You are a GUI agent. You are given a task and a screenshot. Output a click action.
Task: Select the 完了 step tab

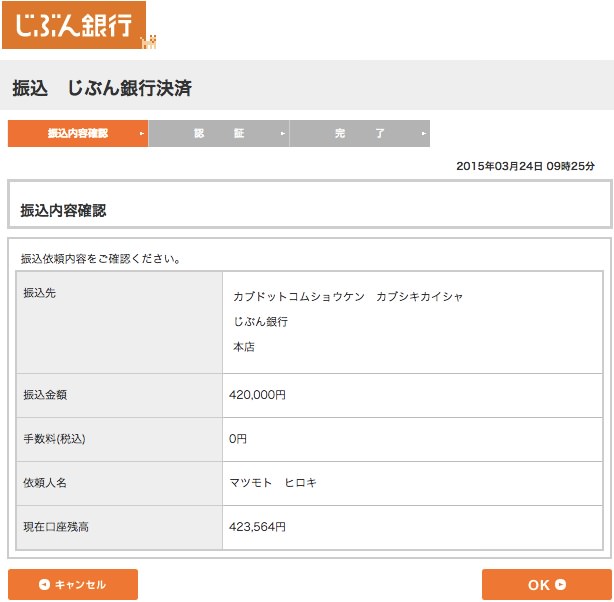pyautogui.click(x=360, y=134)
